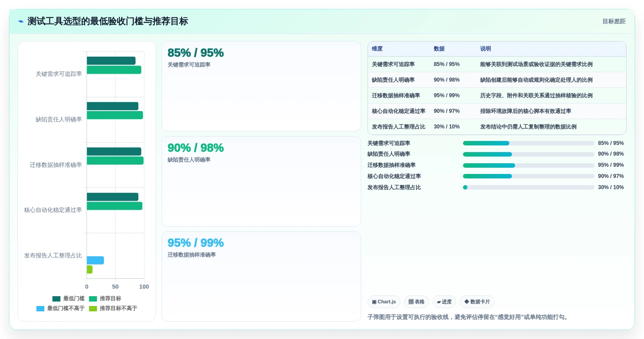Toggle the lime 推荐目标不高于 legend swatch
Screen dimensions: 644x339
pyautogui.click(x=93, y=309)
